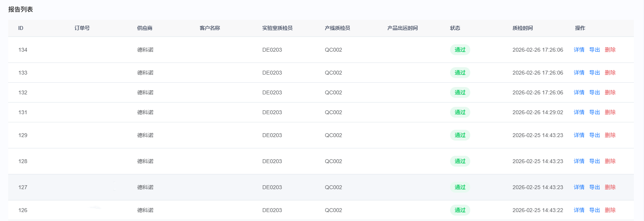This screenshot has height=221, width=644.
Task: Open 详情 for report ID 133
Action: pyautogui.click(x=579, y=73)
